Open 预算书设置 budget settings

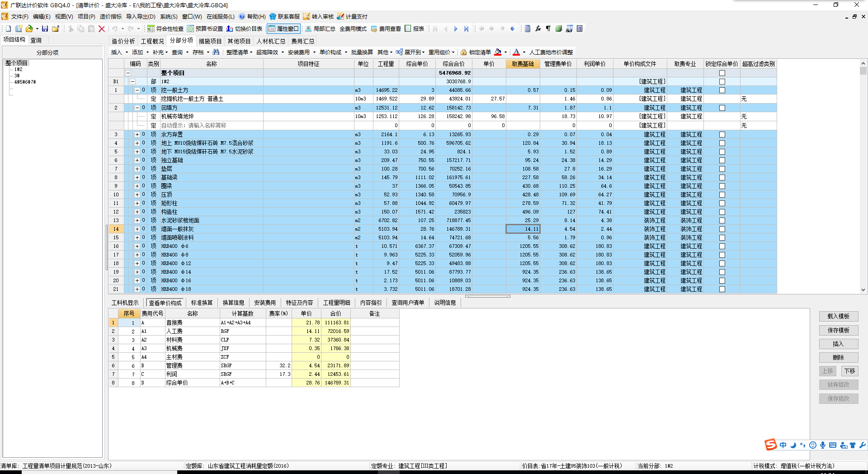coord(205,28)
